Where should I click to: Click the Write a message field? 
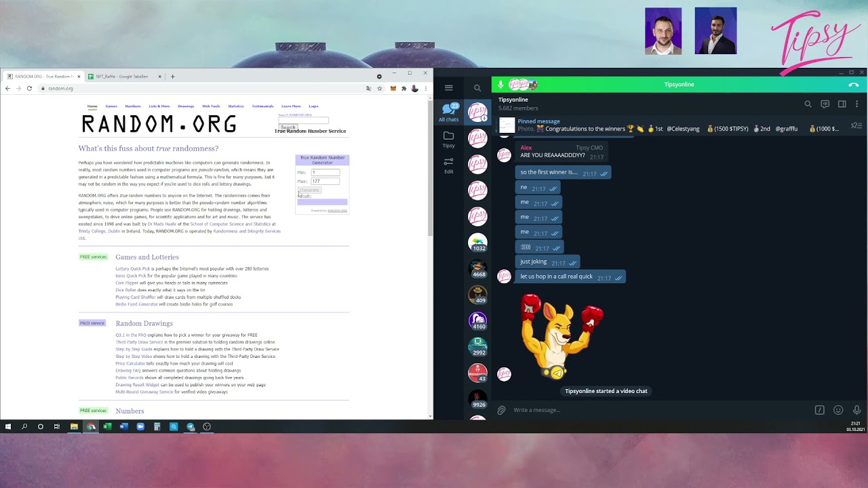coord(661,410)
